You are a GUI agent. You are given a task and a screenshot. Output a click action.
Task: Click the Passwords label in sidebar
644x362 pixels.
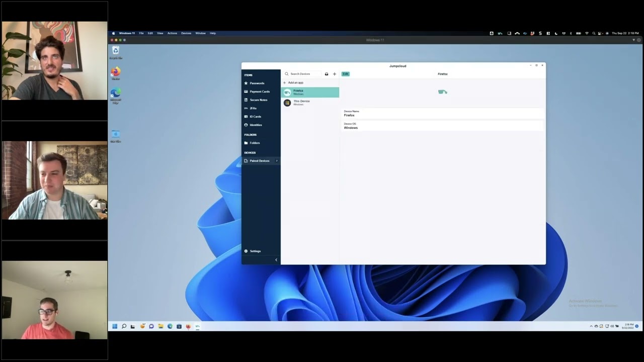[x=257, y=83]
